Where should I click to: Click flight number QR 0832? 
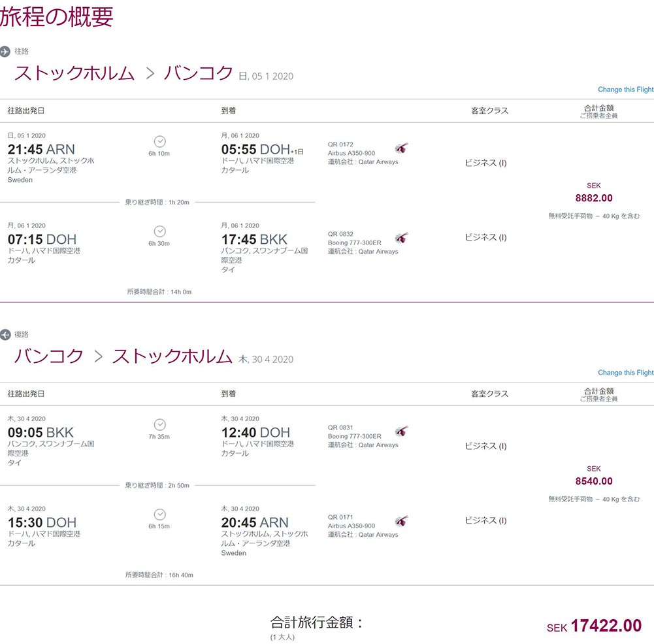(x=340, y=234)
